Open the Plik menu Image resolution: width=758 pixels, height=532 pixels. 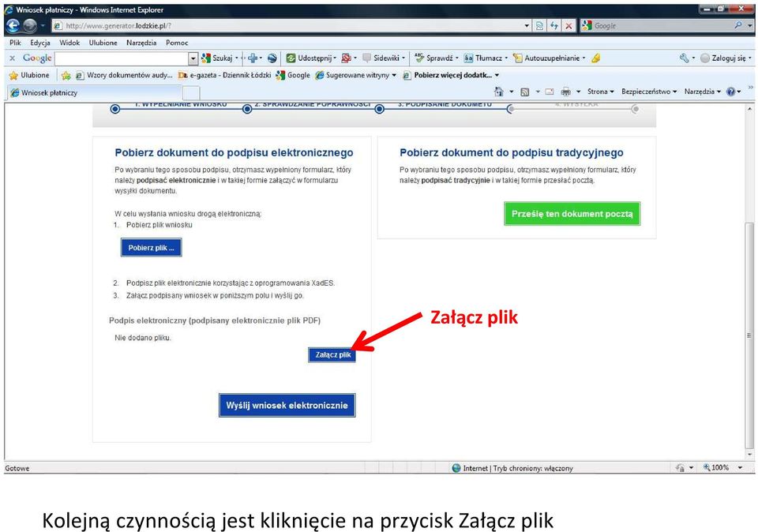pyautogui.click(x=15, y=43)
